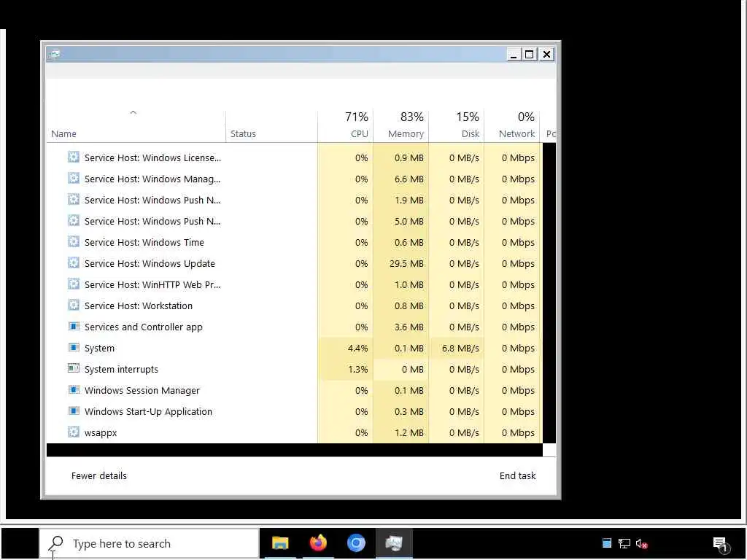Open File Explorer from the taskbar

click(280, 542)
